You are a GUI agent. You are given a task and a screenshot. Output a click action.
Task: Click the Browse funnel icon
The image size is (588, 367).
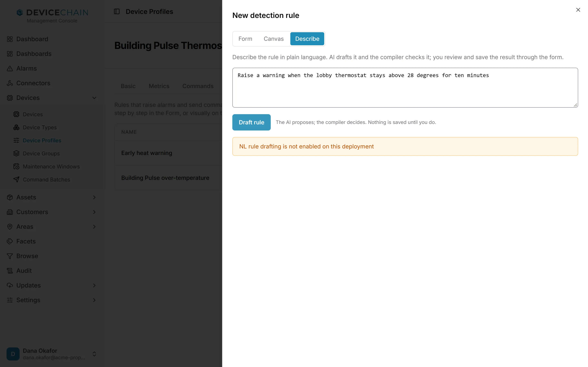coord(10,256)
